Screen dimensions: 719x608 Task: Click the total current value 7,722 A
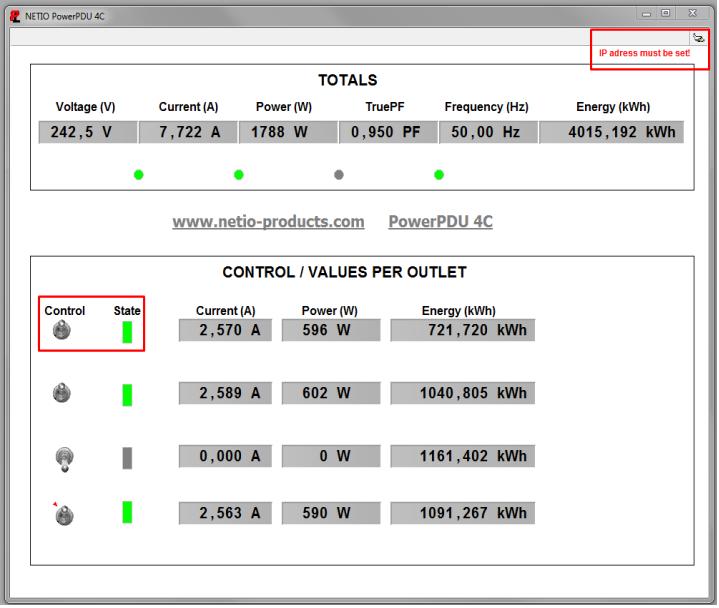(188, 133)
